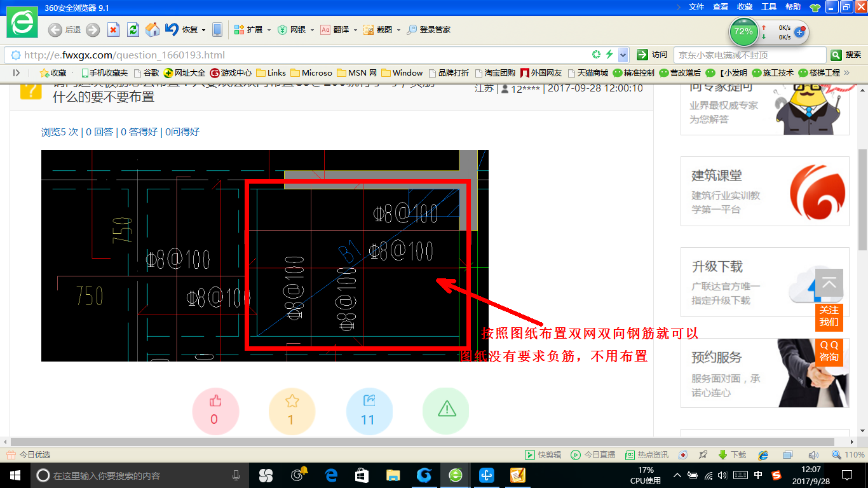This screenshot has height=488, width=868.
Task: Open 快剪辑 in status bar
Action: click(x=543, y=455)
